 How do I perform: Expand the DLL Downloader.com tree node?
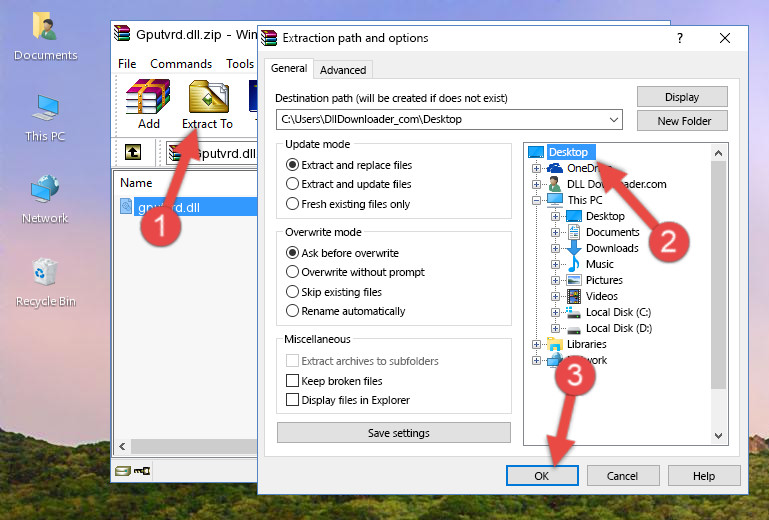[536, 184]
